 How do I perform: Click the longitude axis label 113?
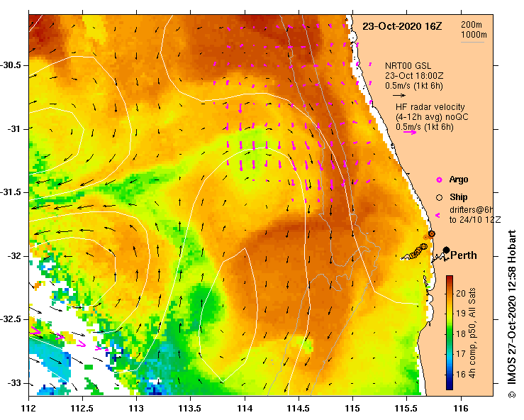tap(136, 409)
